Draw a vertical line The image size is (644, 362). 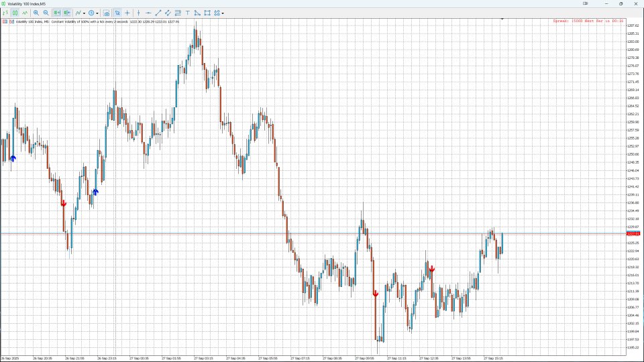(x=138, y=13)
